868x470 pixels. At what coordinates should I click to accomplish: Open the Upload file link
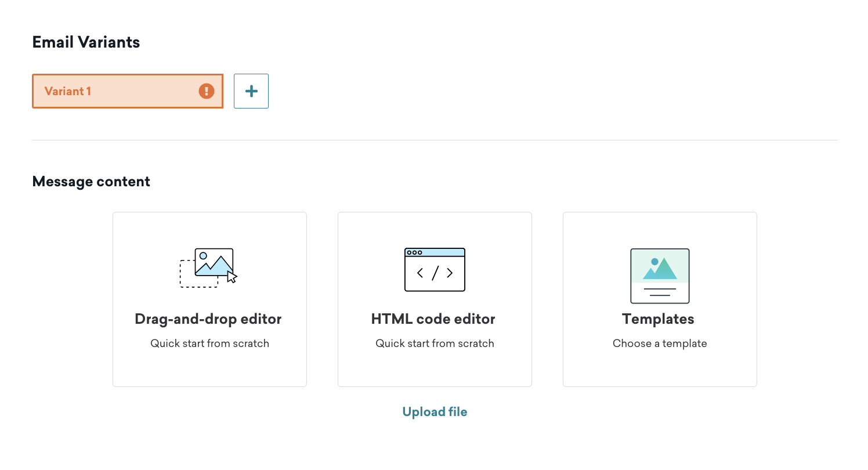pos(435,411)
